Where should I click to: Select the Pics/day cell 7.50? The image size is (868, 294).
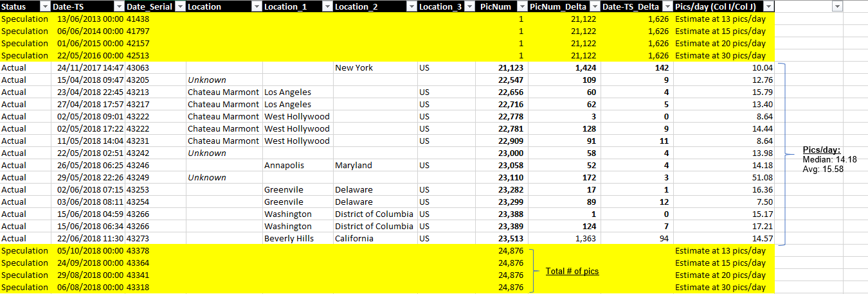725,202
